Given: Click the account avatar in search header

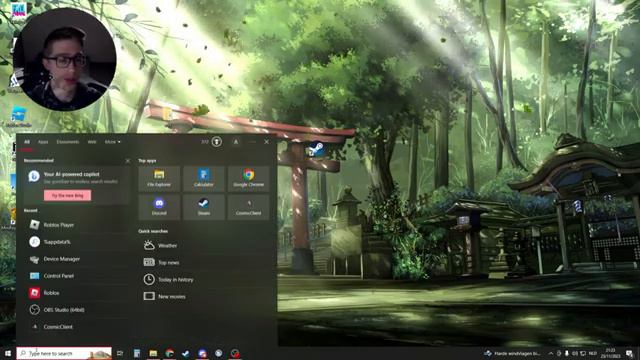Looking at the screenshot, I should 236,142.
